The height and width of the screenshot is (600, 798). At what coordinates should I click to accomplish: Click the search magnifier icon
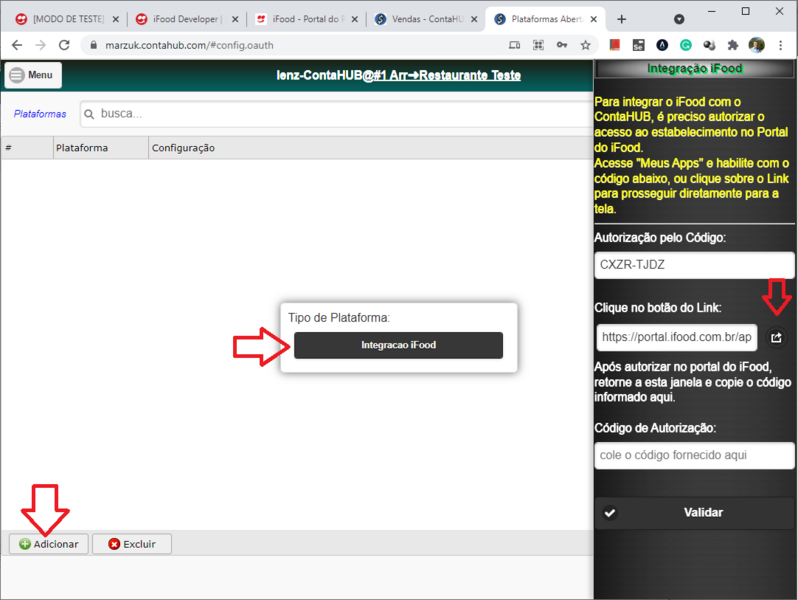pyautogui.click(x=89, y=114)
